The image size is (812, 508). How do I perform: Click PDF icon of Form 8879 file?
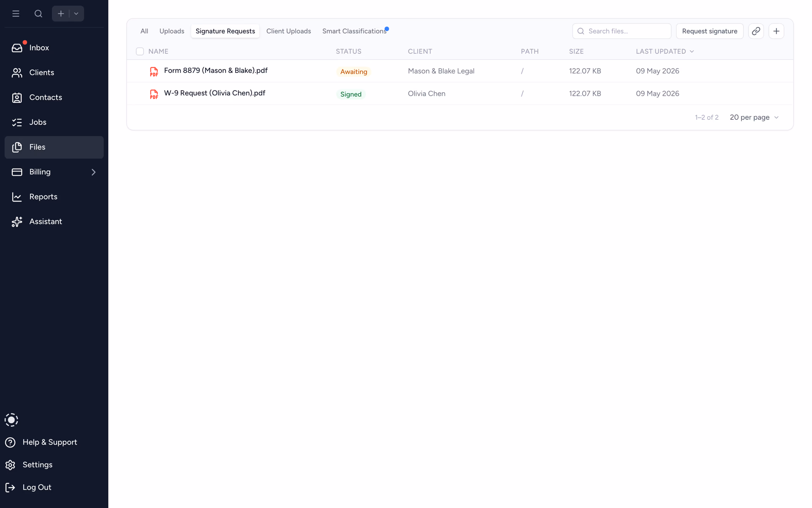pyautogui.click(x=154, y=72)
